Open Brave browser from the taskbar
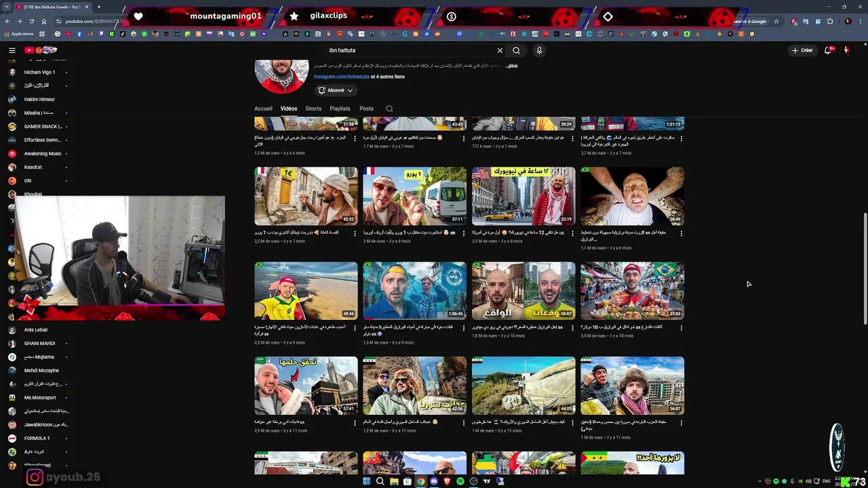The width and height of the screenshot is (868, 488). pyautogui.click(x=448, y=481)
